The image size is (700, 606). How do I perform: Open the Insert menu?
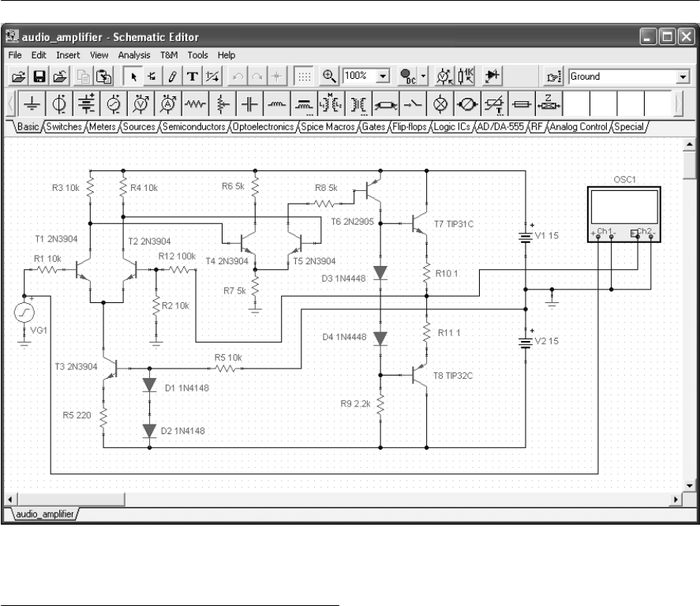(68, 55)
